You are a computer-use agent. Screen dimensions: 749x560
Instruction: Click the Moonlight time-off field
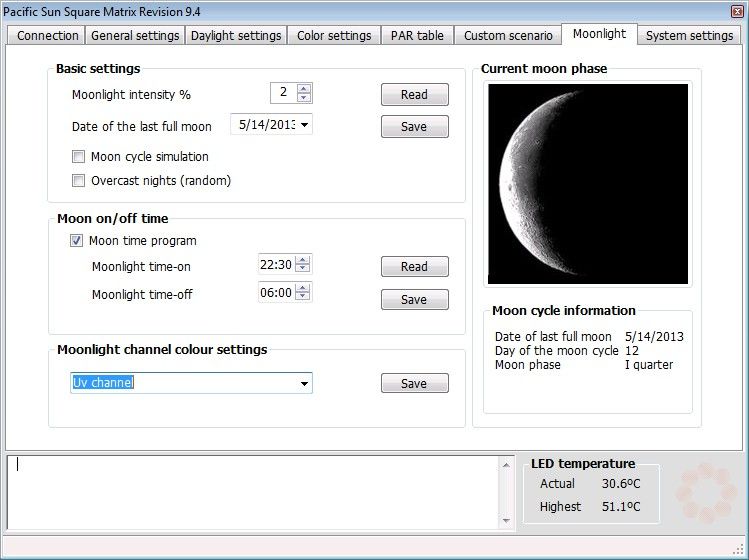pos(277,292)
